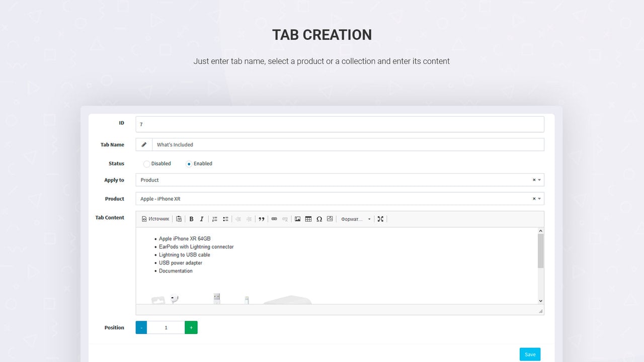This screenshot has width=644, height=362.
Task: Click the Tab Name input field
Action: coord(348,145)
